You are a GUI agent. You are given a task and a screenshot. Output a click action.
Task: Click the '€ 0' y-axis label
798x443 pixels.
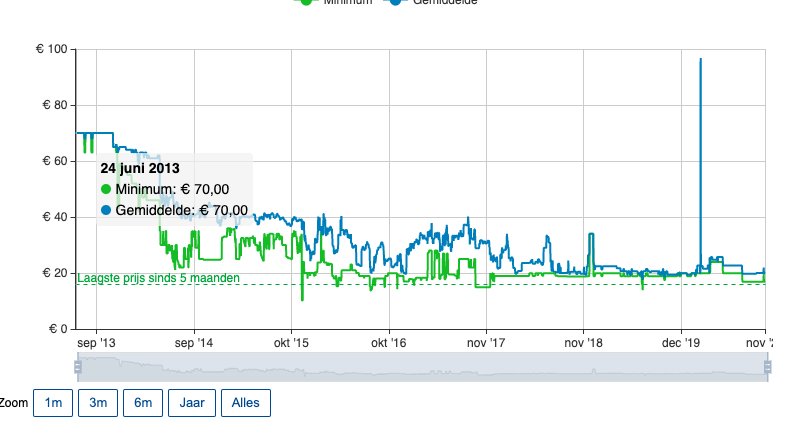click(58, 329)
